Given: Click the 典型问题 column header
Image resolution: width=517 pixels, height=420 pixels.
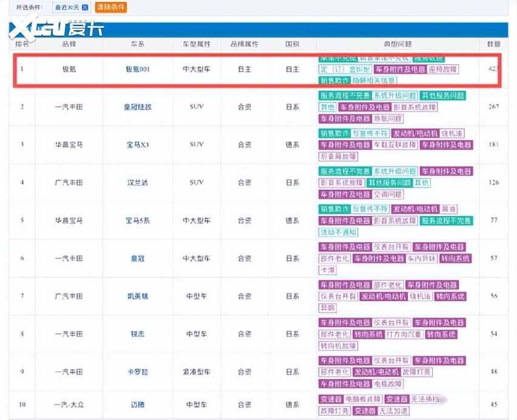Looking at the screenshot, I should pyautogui.click(x=397, y=44).
